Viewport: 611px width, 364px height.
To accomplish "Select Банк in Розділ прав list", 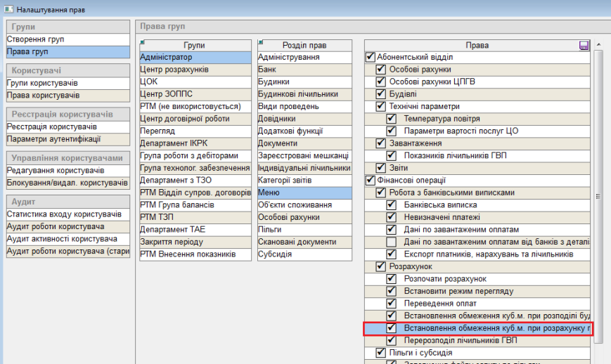I will [x=267, y=70].
